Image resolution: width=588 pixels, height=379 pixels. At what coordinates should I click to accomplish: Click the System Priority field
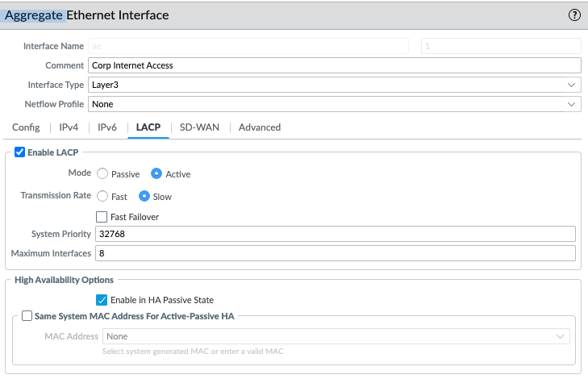tap(334, 234)
